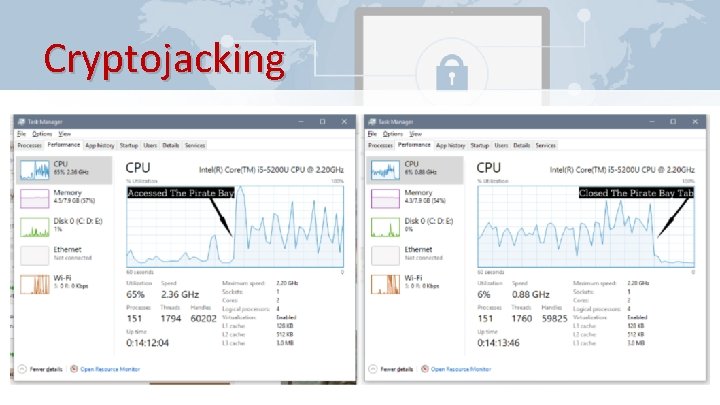Click the padlock icon in the banner
The height and width of the screenshot is (405, 720).
pyautogui.click(x=452, y=72)
